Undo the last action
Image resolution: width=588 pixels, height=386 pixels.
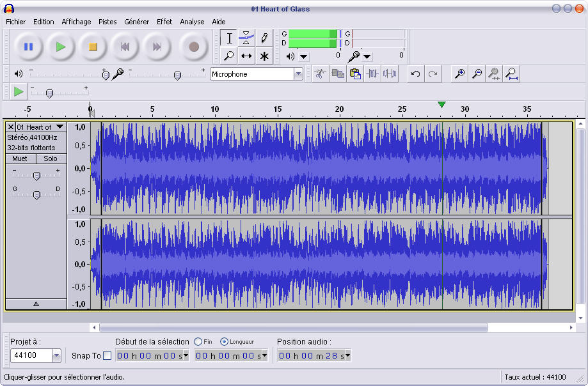pyautogui.click(x=415, y=73)
